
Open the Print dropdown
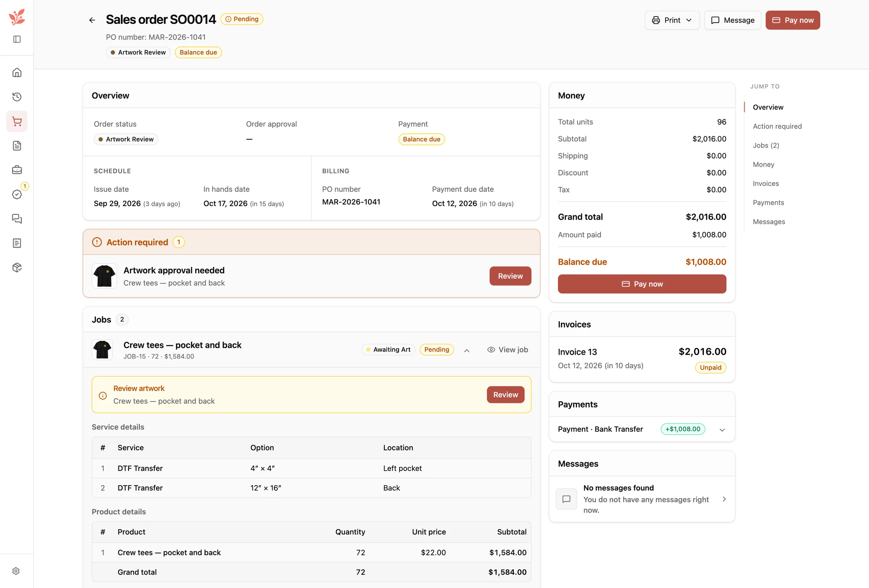point(672,20)
